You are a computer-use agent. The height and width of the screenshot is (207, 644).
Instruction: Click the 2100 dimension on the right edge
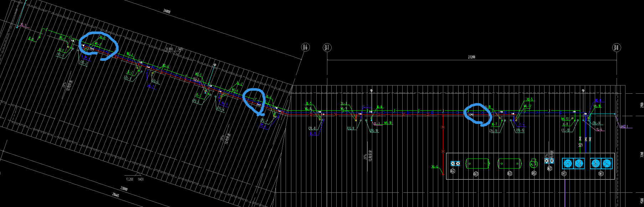[x=642, y=105]
